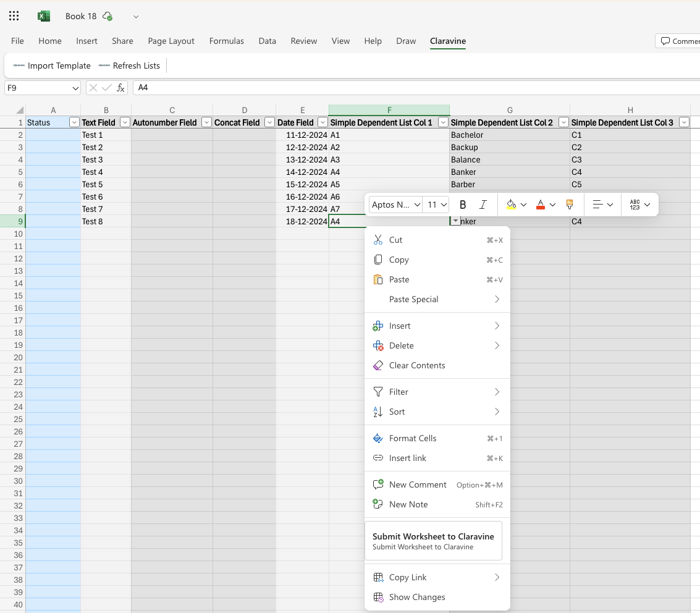This screenshot has height=613, width=700.
Task: Open Simple Dependent List Col 2 filter dropdown
Action: coord(563,122)
